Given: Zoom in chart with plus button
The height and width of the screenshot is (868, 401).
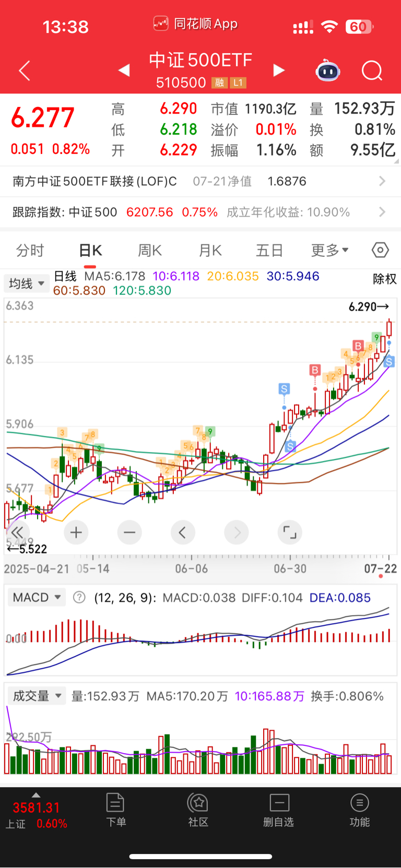Looking at the screenshot, I should click(x=76, y=532).
